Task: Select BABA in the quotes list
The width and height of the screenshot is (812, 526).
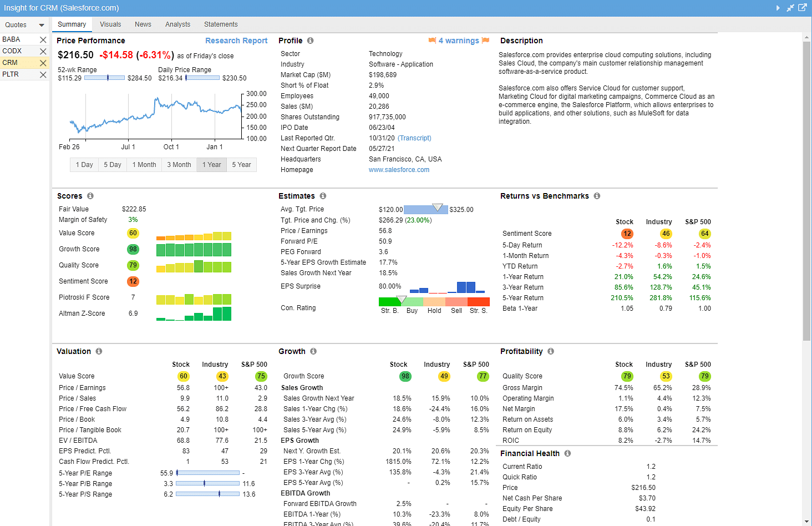Action: [11, 39]
